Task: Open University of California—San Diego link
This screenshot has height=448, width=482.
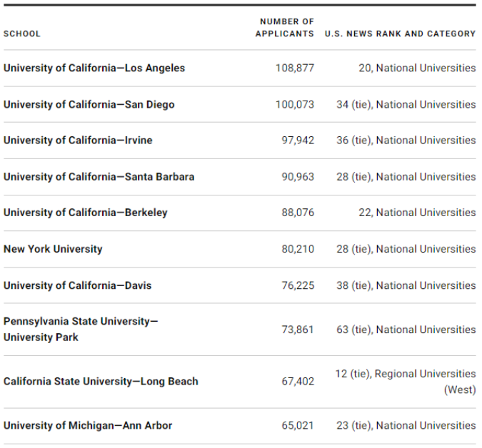Action: [89, 105]
